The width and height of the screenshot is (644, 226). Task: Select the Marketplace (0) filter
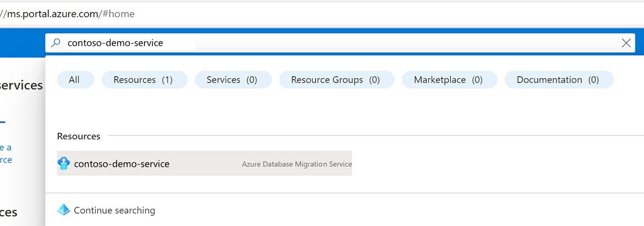point(448,80)
